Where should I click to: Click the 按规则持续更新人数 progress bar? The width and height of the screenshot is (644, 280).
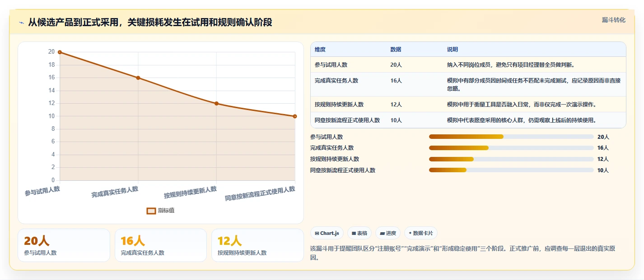(x=511, y=159)
